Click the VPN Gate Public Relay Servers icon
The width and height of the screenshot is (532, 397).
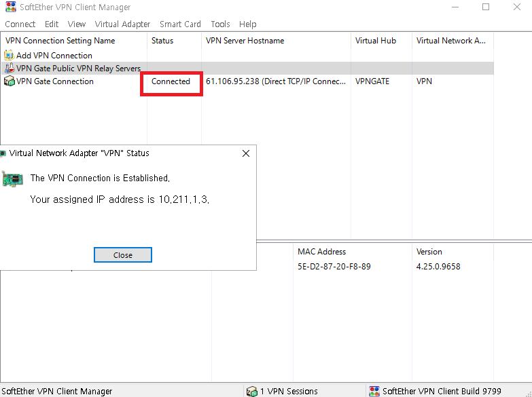pyautogui.click(x=9, y=68)
